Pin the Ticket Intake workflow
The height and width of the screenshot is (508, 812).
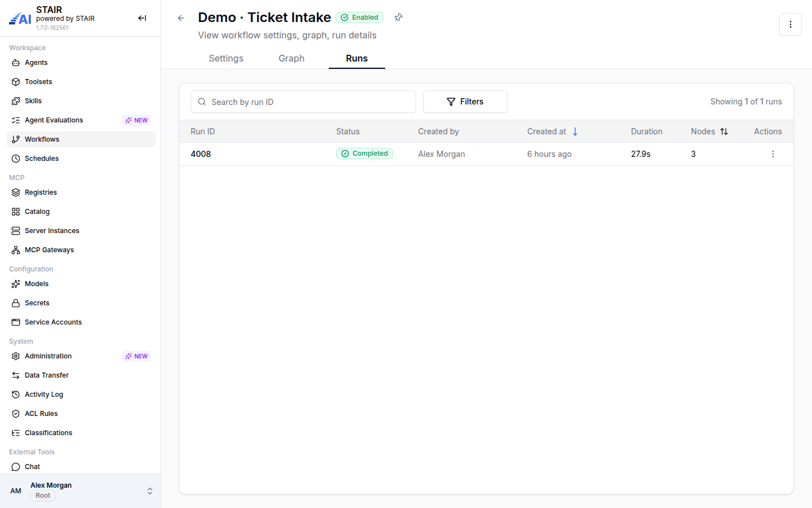pyautogui.click(x=399, y=17)
